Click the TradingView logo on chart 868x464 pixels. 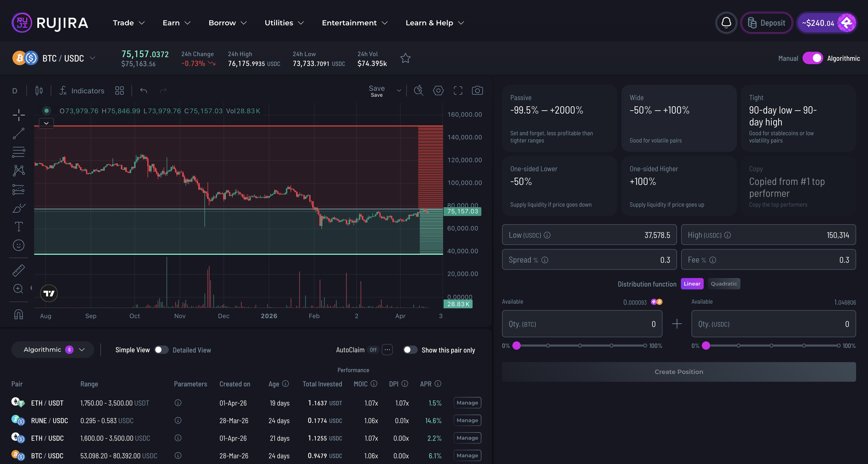49,293
